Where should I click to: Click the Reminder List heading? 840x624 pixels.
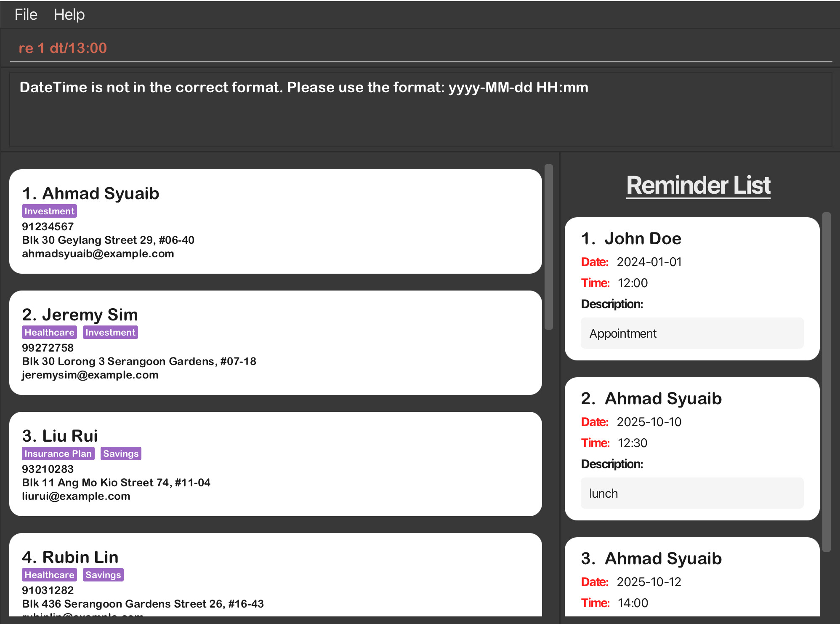(698, 186)
